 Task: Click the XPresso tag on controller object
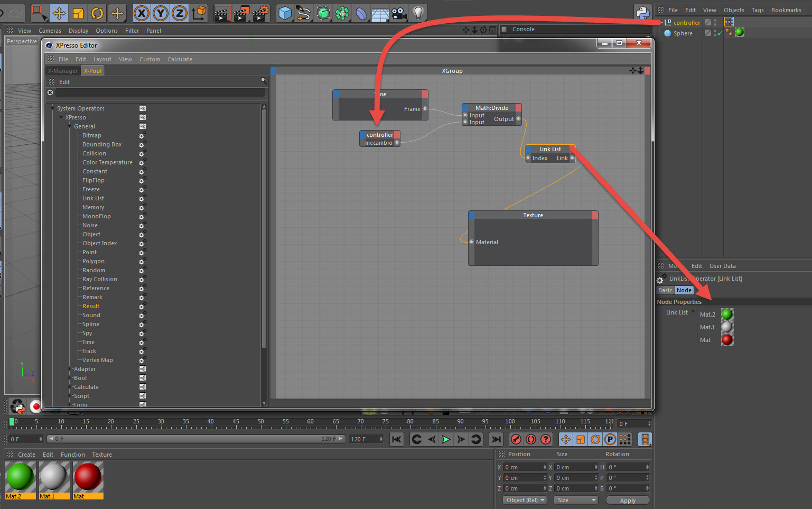click(729, 22)
